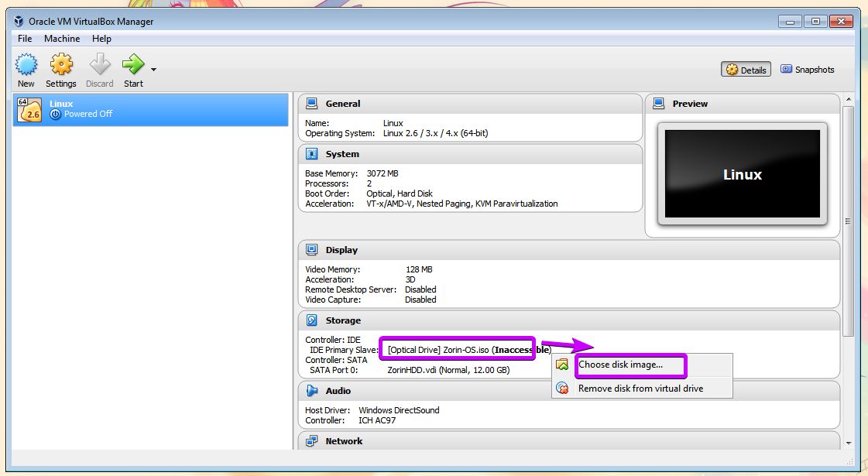Click the Discard toolbar icon
The height and width of the screenshot is (476, 868).
pos(100,64)
